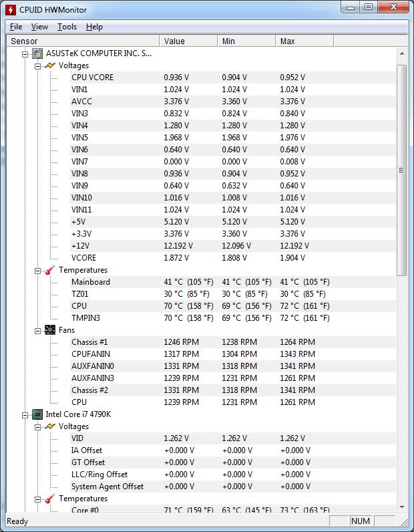
Task: Click the thermometer icon under Intel Core i7 4790K
Action: pyautogui.click(x=50, y=499)
